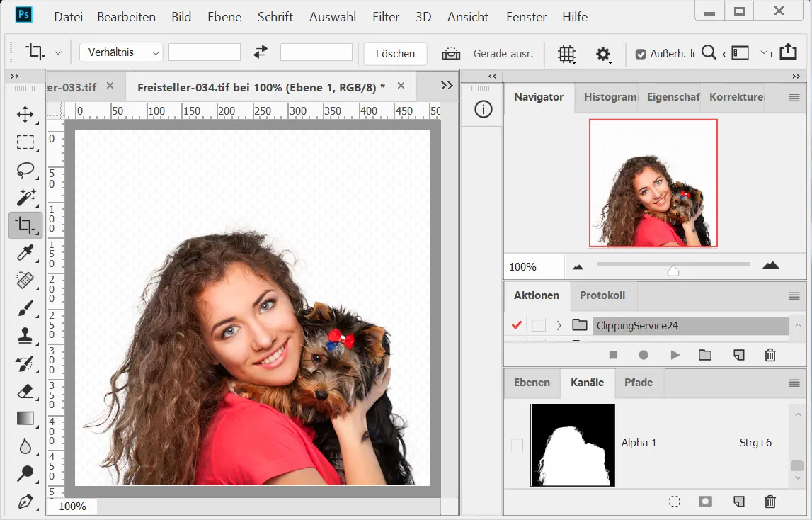
Task: Select the Gradient tool
Action: 25,418
